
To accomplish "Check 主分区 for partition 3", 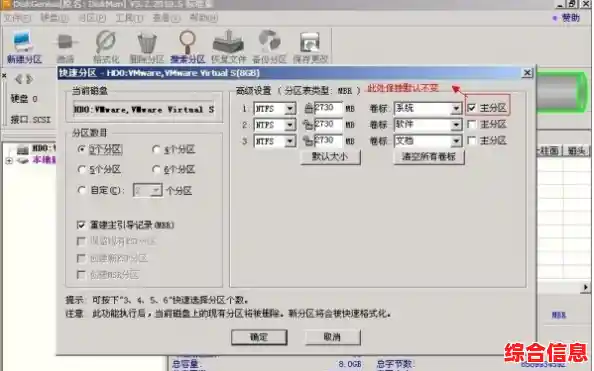I will [x=472, y=141].
